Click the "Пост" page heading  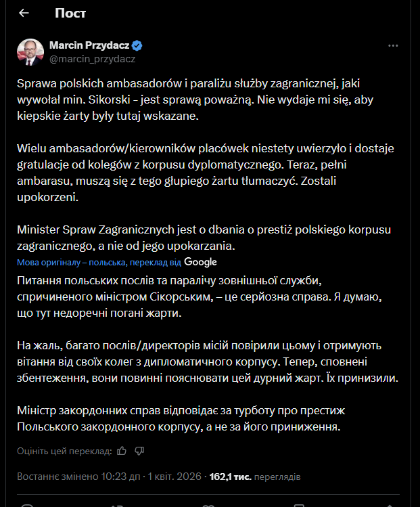(70, 13)
